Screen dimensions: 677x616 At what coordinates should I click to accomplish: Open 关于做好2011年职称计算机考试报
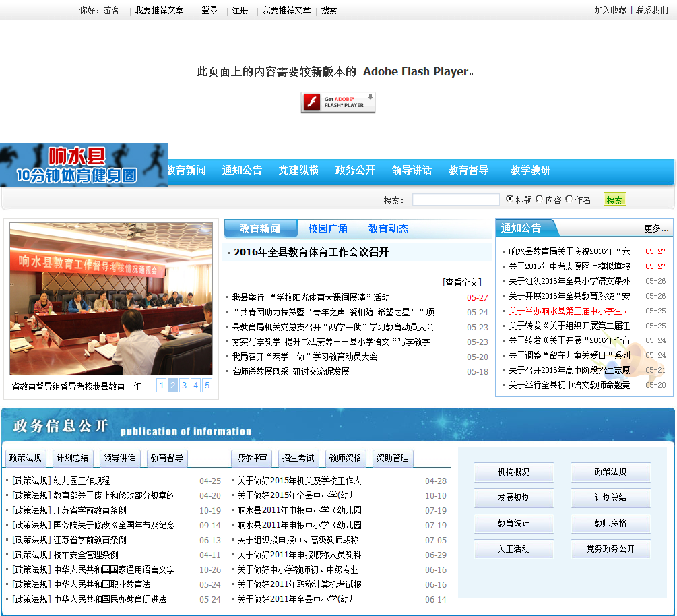tap(299, 584)
